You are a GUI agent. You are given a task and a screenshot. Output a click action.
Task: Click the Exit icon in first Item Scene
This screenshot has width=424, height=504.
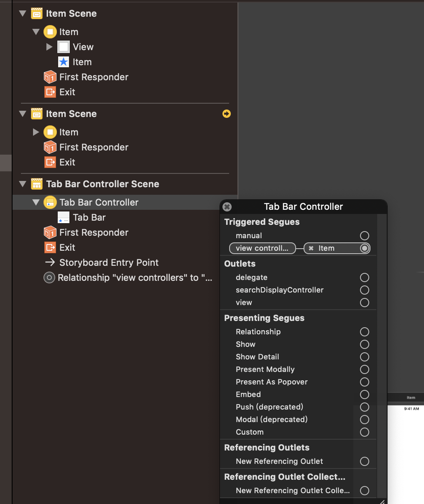50,92
